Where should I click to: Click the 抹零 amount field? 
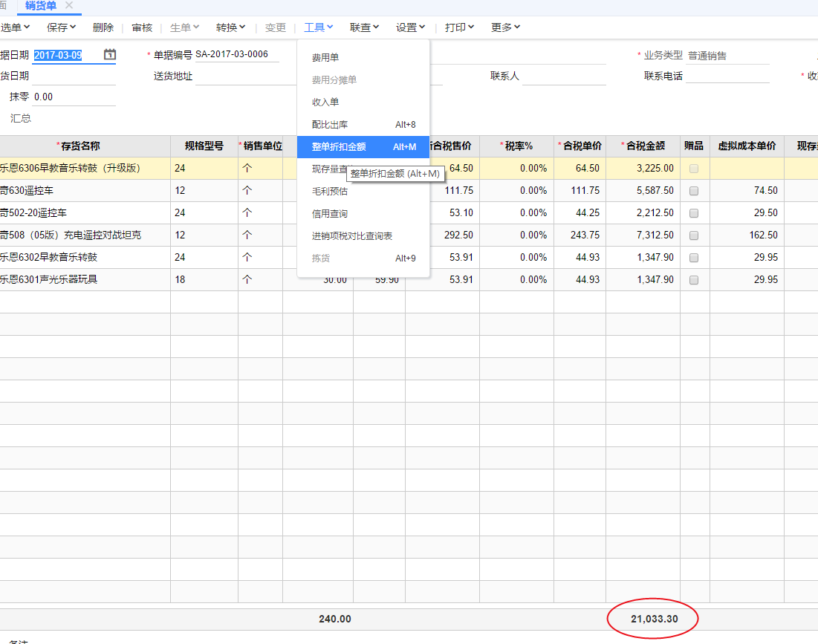pos(73,97)
